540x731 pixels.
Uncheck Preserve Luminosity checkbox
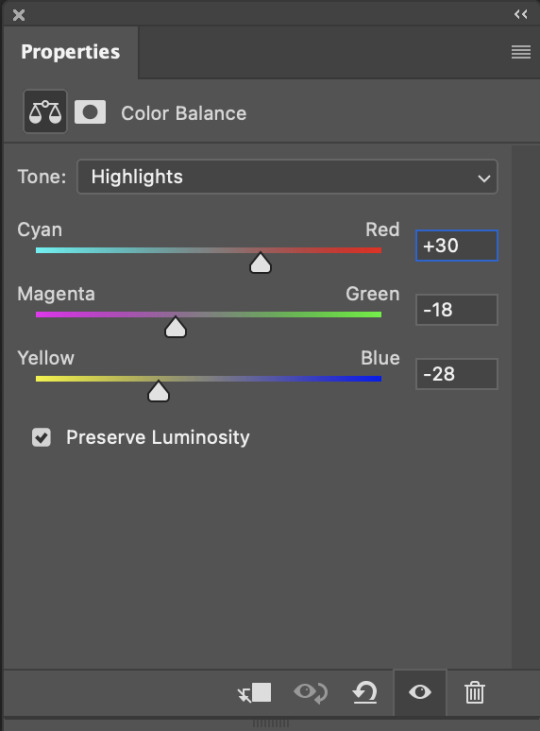41,437
